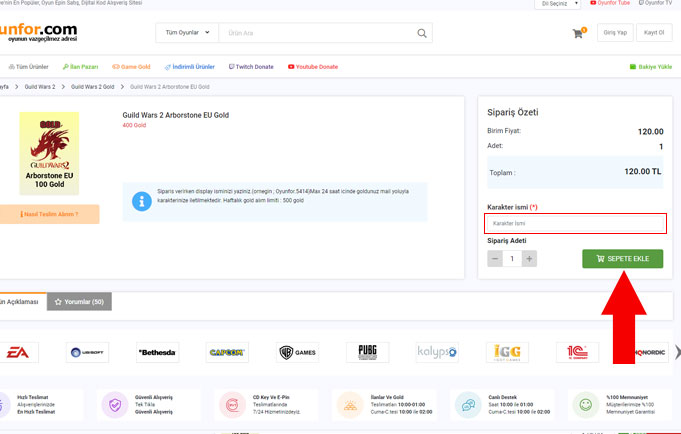Viewport: 681px width, 434px height.
Task: Decrease order quantity with minus button
Action: (x=495, y=259)
